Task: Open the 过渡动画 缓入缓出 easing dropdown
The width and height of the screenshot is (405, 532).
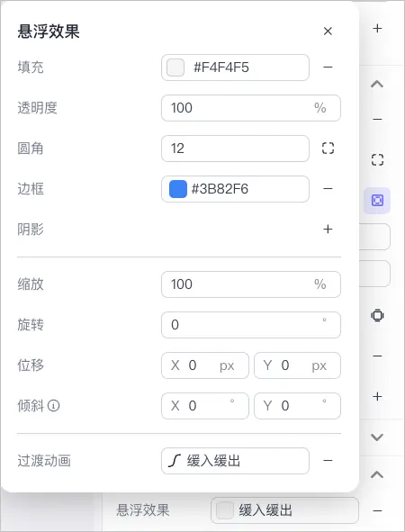Action: tap(235, 461)
